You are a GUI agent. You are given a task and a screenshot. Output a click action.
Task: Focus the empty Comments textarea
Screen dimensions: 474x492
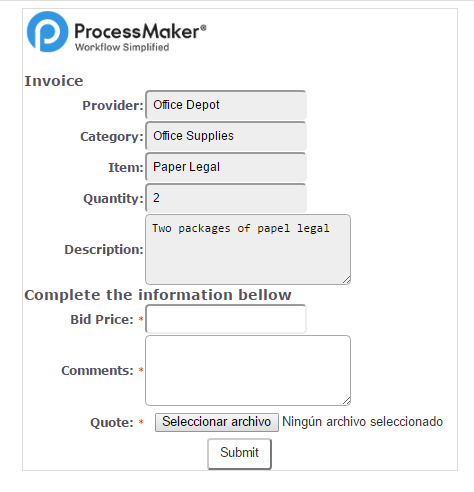248,370
